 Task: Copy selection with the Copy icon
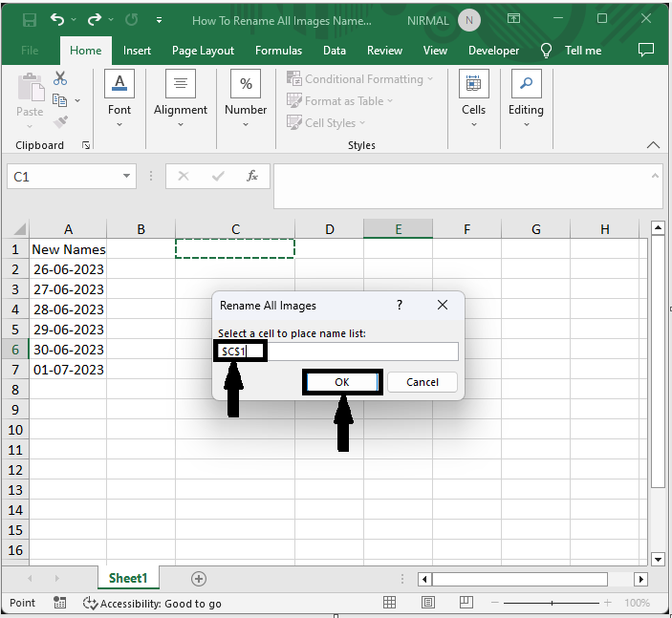(59, 100)
